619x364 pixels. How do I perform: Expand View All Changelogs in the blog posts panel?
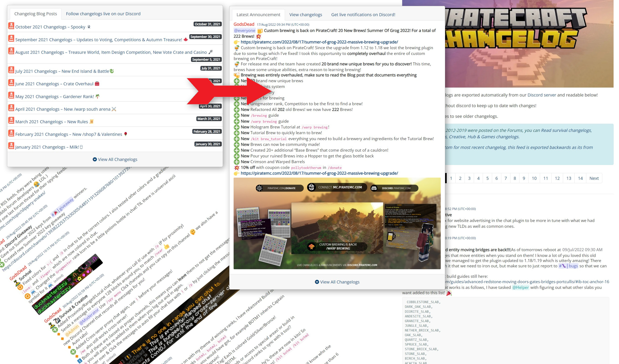[115, 159]
